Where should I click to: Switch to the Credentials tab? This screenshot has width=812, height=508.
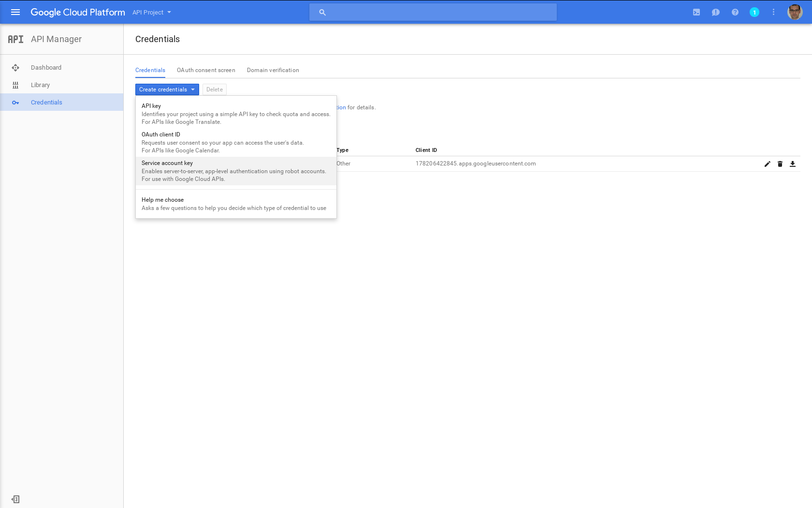click(150, 70)
